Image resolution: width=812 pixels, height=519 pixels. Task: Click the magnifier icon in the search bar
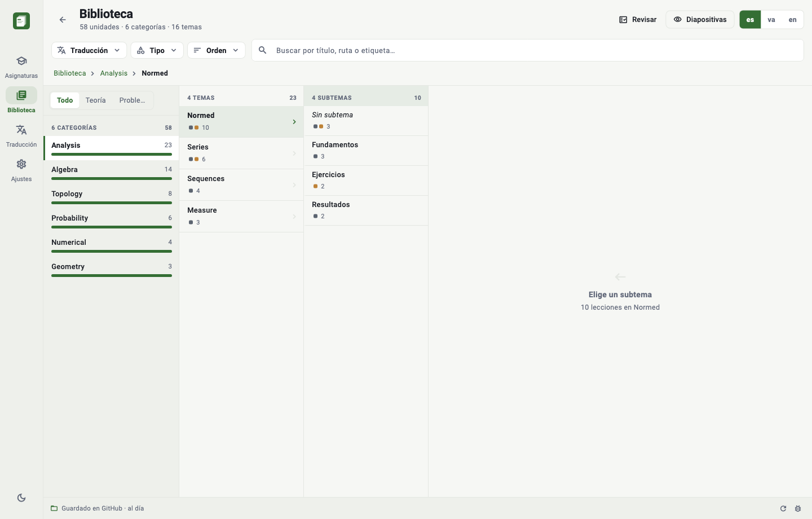[263, 50]
